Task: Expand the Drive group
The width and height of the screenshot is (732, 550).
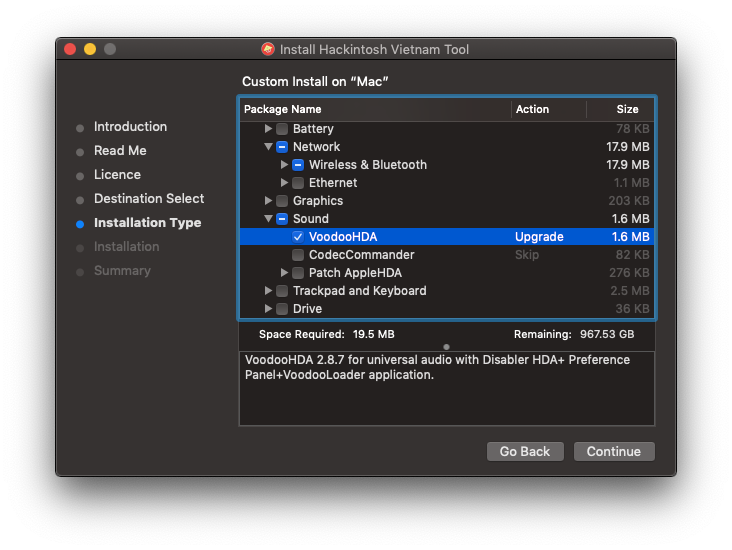Action: (x=268, y=308)
